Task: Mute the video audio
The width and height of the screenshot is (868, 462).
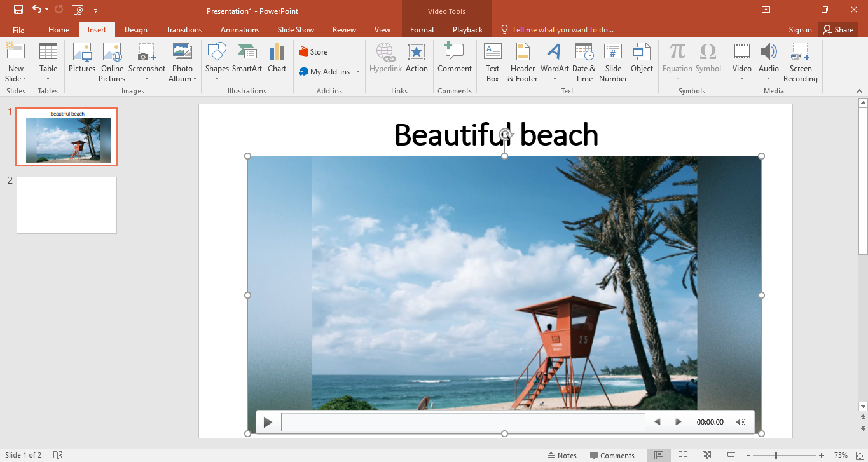Action: (x=740, y=421)
